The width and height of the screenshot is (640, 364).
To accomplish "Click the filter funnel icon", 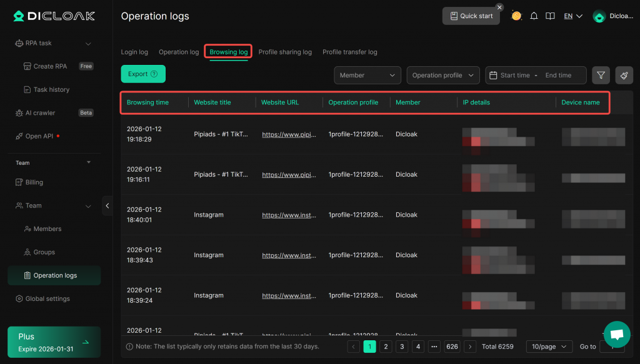I will click(x=601, y=75).
